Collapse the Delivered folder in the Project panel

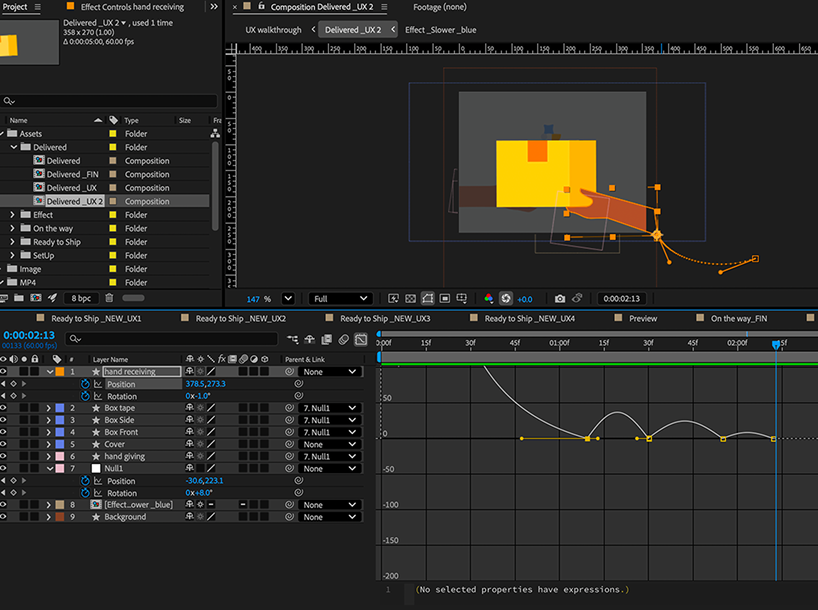14,147
